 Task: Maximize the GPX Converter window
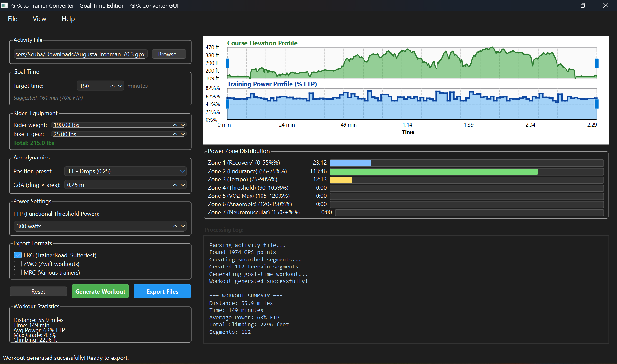click(583, 5)
